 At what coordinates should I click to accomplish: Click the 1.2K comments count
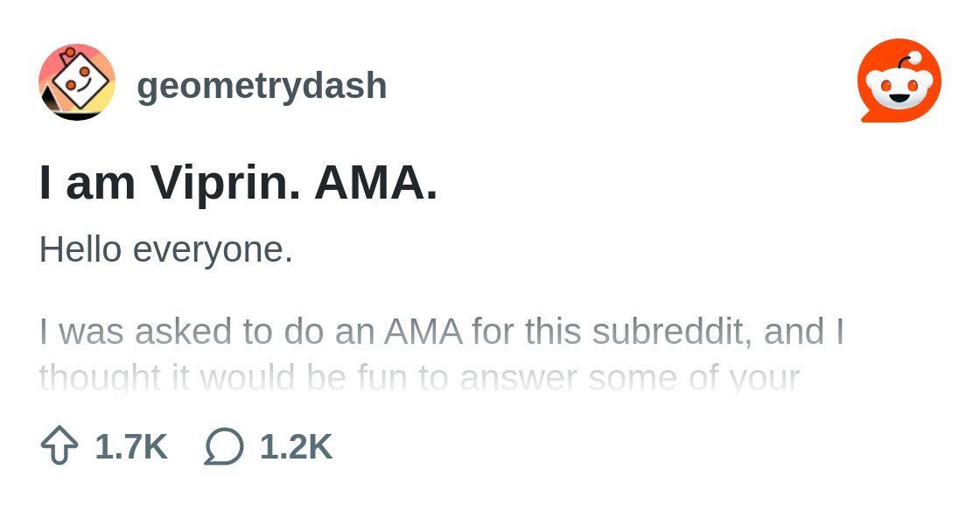tap(296, 447)
